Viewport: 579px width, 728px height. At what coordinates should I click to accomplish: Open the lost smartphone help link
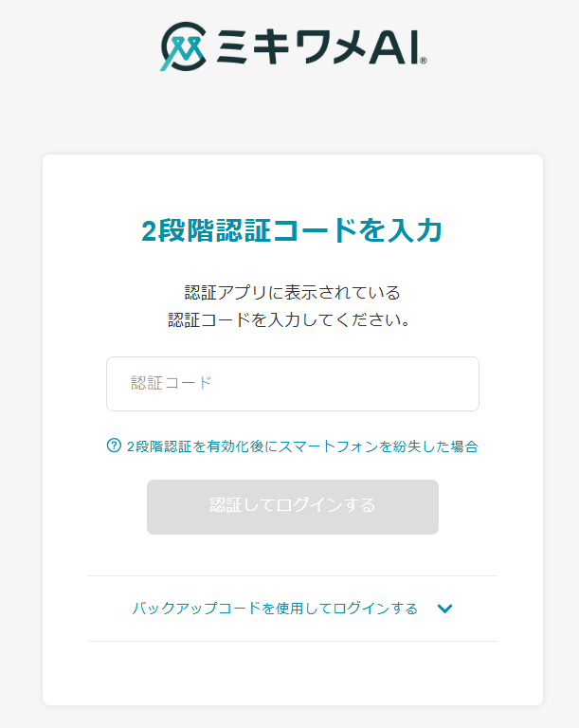pyautogui.click(x=301, y=446)
